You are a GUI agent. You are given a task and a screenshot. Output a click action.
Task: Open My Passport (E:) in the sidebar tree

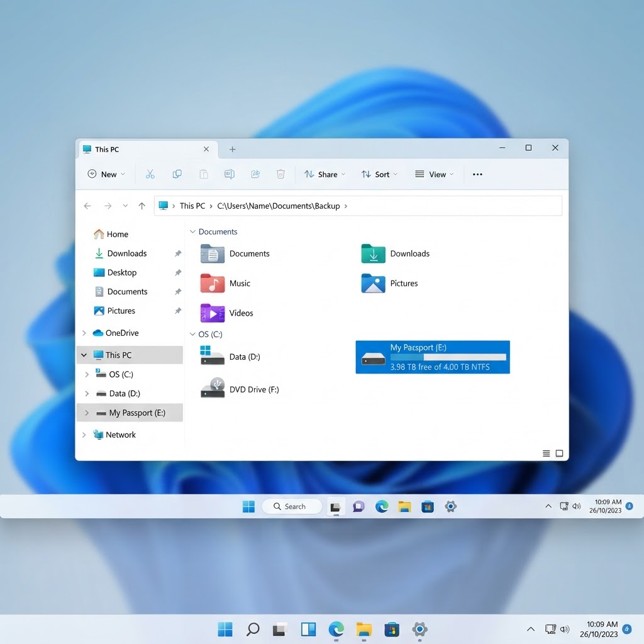130,413
